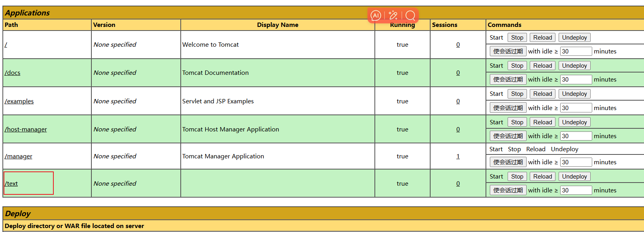Undeploy the root / application
644x232 pixels.
(574, 38)
